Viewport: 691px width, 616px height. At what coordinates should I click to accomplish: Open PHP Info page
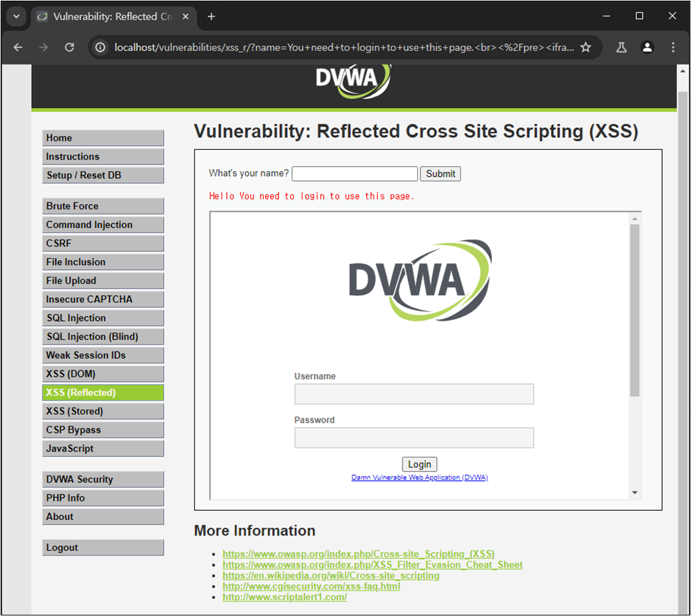103,498
